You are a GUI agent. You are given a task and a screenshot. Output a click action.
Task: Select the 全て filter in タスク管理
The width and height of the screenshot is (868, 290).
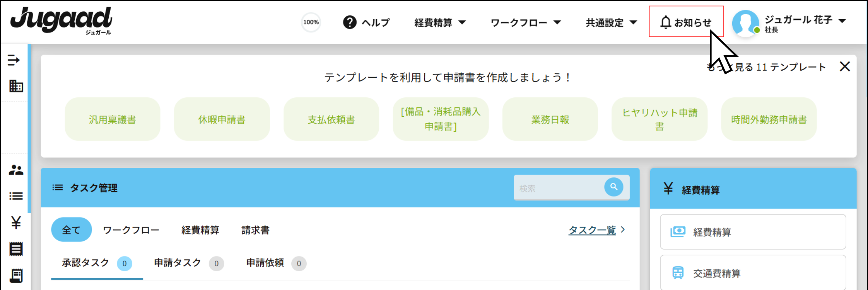click(71, 229)
